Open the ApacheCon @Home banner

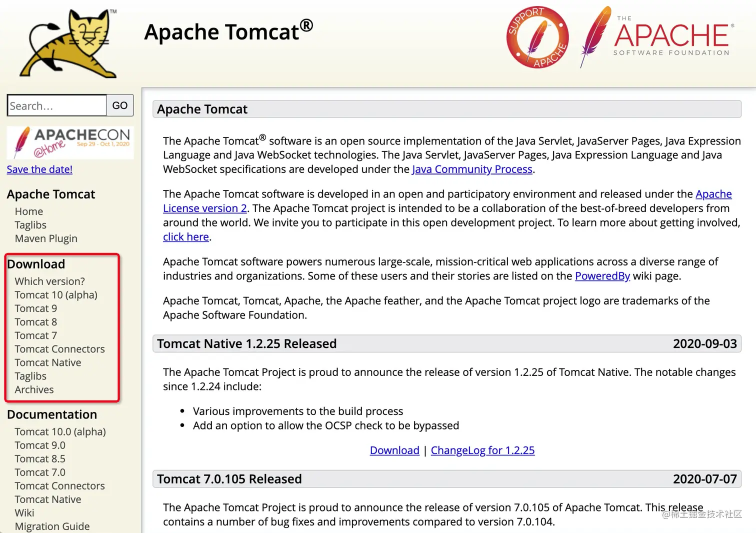coord(70,142)
